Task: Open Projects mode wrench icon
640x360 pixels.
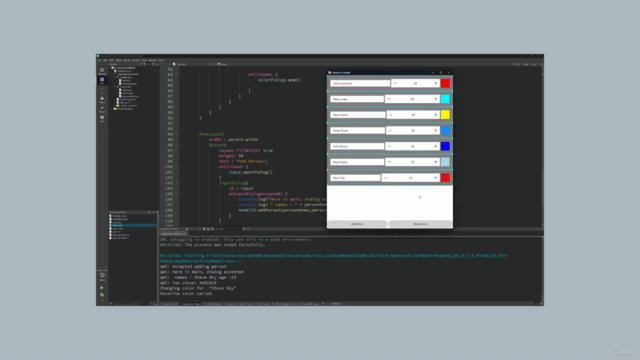Action: [x=102, y=109]
